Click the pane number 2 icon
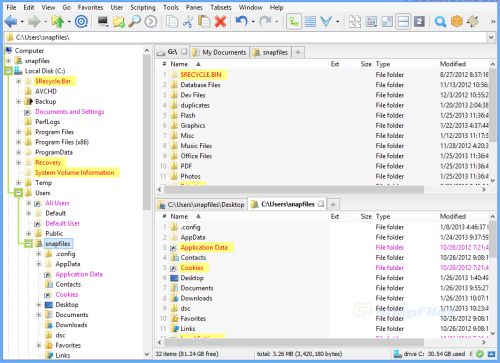 pos(419,22)
